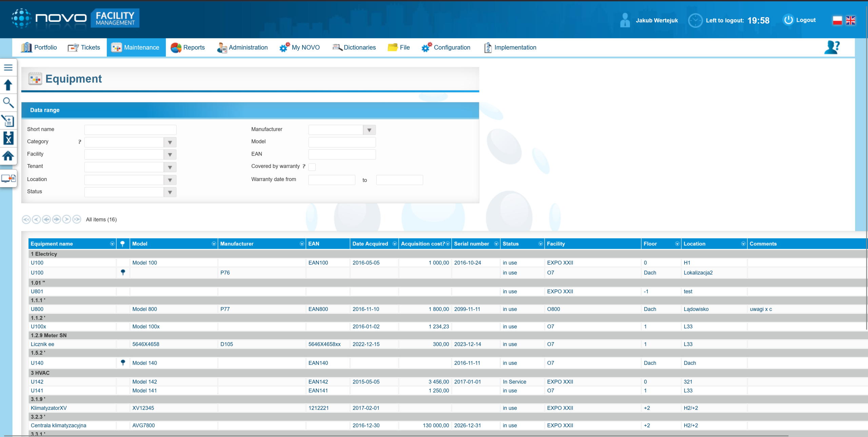Open the KlimatyzatorXV equipment link
This screenshot has width=868, height=437.
coord(49,408)
